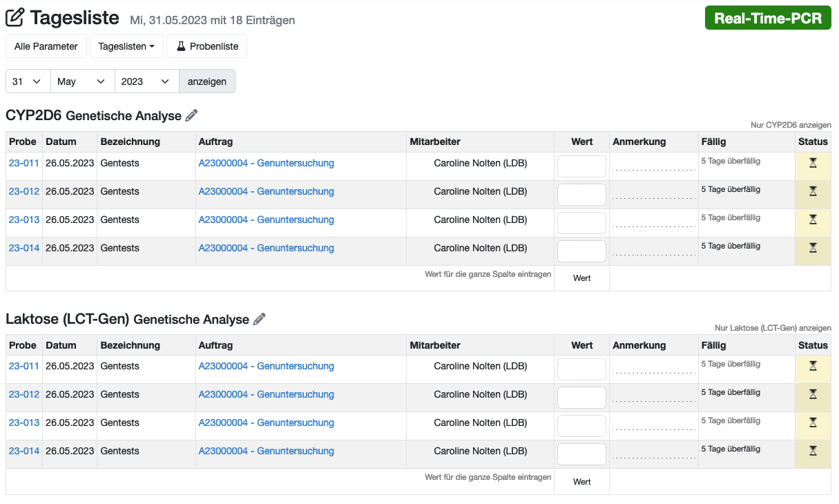Edit the CYP2D6 section name pencil icon
The height and width of the screenshot is (504, 839).
click(191, 115)
